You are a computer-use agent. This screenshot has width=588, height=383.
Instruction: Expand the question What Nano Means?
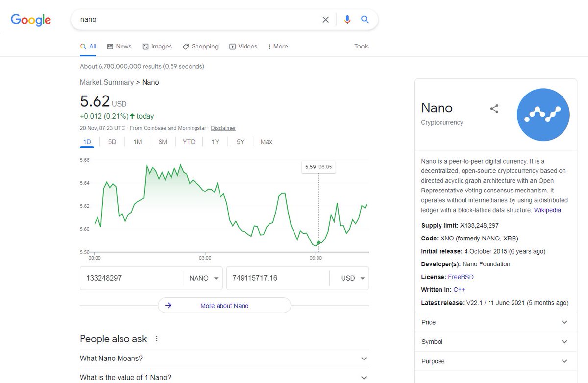tap(364, 359)
